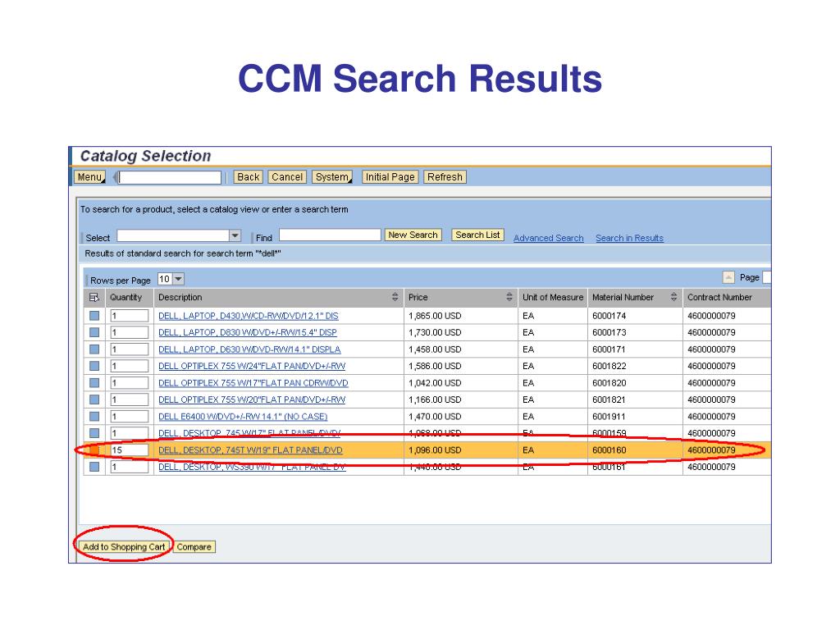Sort by Material Number column arrows
Screen dimensions: 840x630
coord(673,297)
